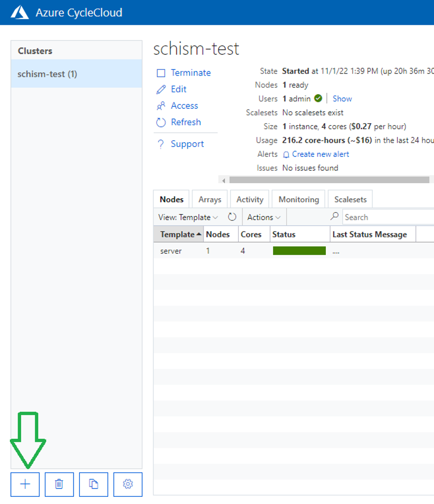Open the Activity tab
This screenshot has height=504, width=434.
[250, 199]
